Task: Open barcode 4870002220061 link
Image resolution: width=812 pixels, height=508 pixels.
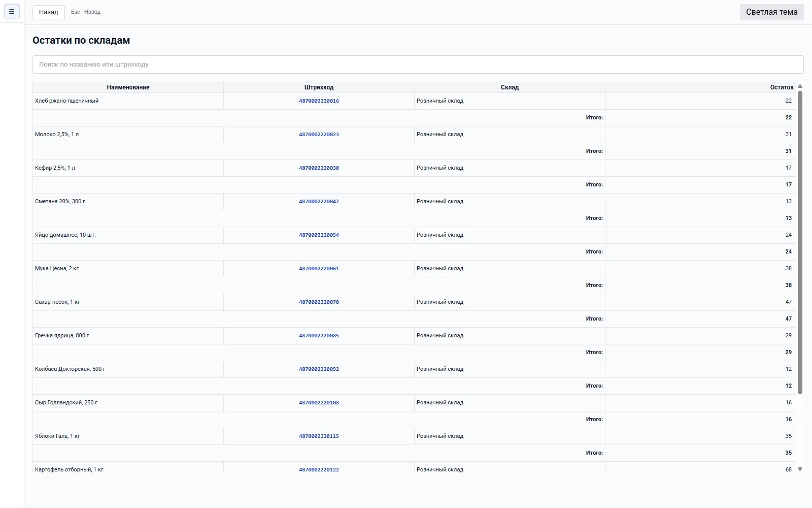Action: [319, 268]
